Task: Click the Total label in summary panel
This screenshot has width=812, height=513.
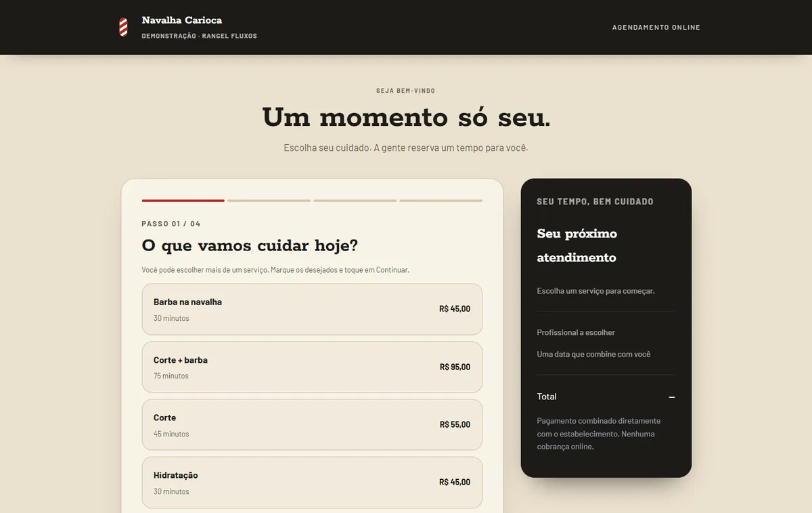Action: 547,397
